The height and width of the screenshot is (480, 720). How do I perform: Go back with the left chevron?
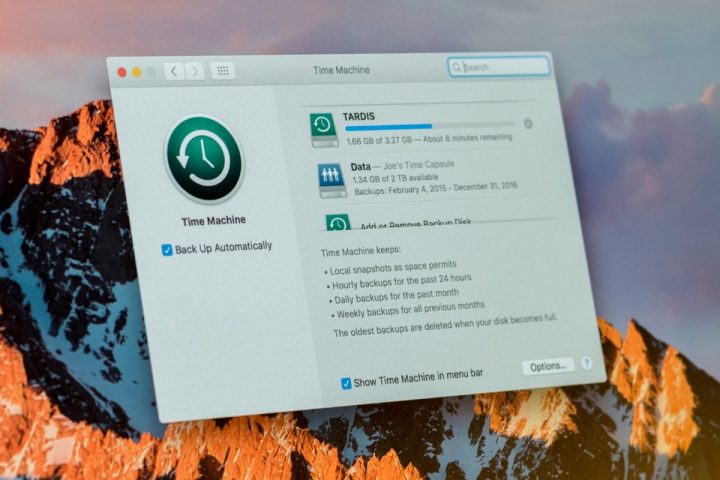coord(174,71)
